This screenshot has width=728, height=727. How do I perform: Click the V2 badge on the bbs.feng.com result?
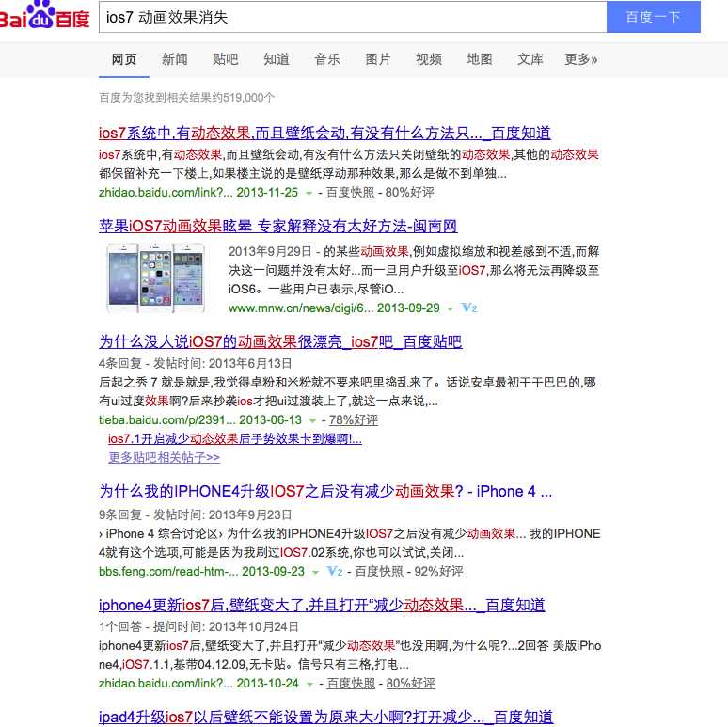[x=335, y=571]
